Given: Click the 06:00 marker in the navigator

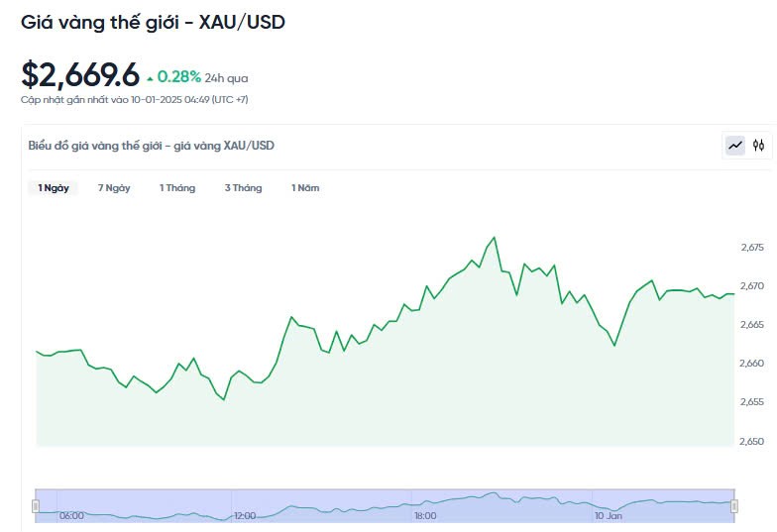Looking at the screenshot, I should [x=71, y=516].
